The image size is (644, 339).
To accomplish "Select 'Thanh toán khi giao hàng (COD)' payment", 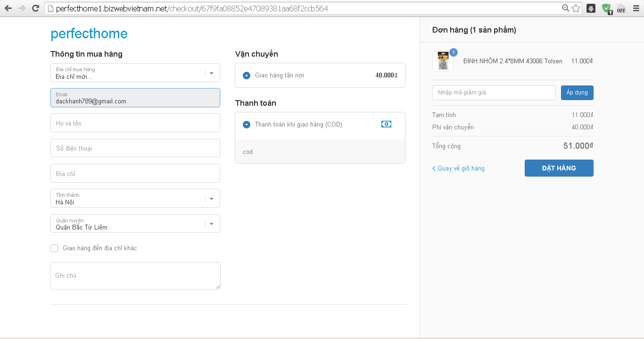I will [247, 125].
